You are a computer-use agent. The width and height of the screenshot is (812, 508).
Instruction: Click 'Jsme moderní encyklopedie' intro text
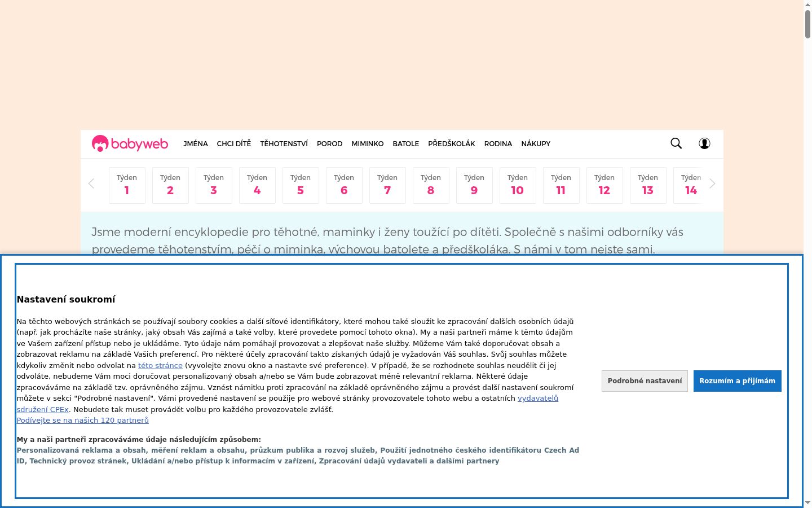pyautogui.click(x=387, y=240)
